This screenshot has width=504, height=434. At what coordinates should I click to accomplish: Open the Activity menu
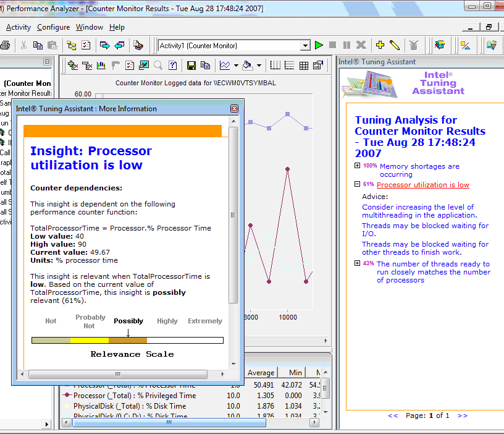[x=19, y=27]
